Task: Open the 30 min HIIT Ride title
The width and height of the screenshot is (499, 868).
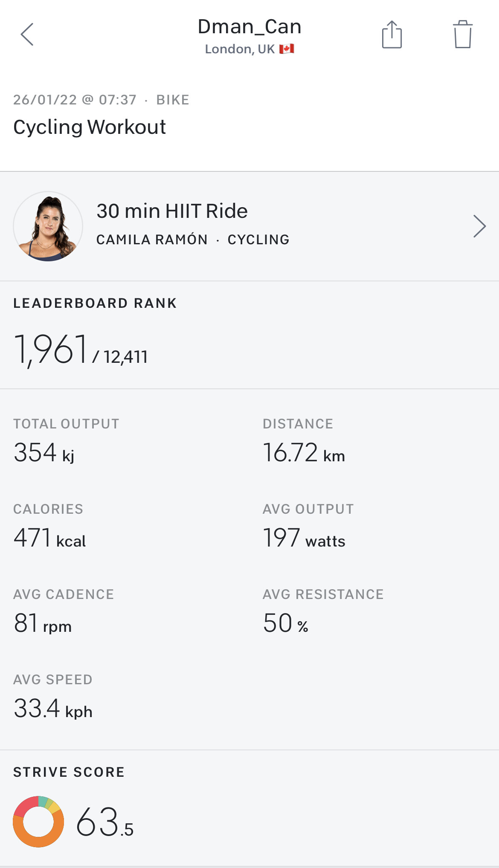Action: point(172,211)
